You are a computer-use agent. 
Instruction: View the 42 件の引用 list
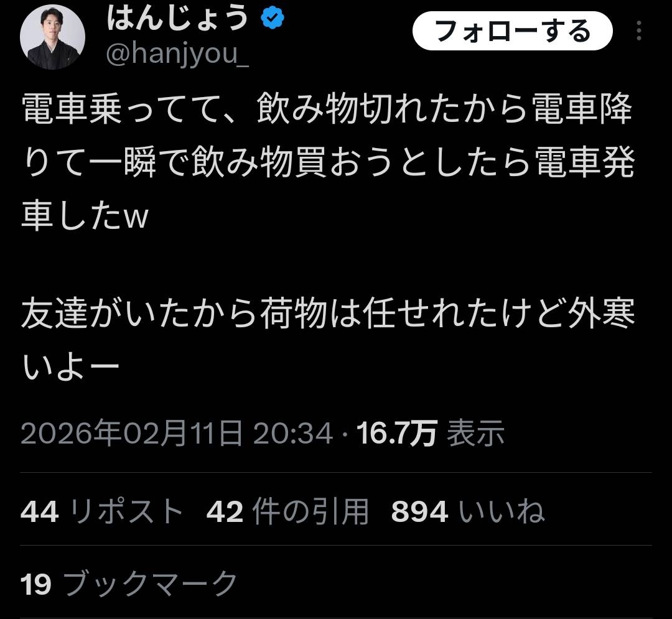(x=287, y=511)
